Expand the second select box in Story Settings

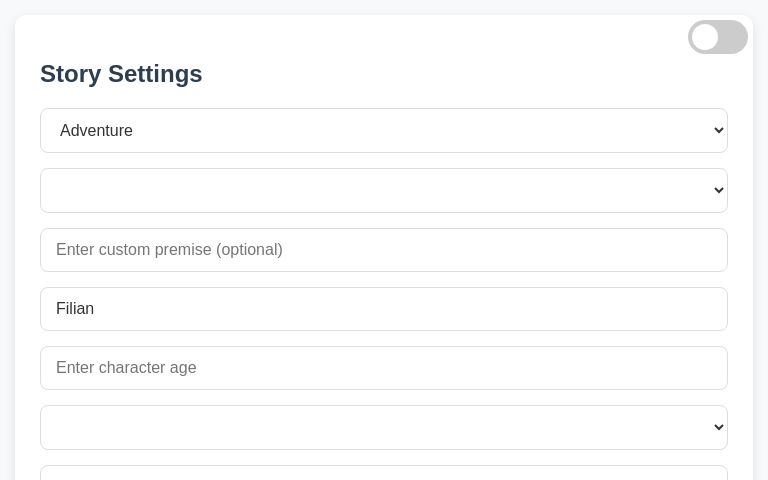[x=383, y=190]
